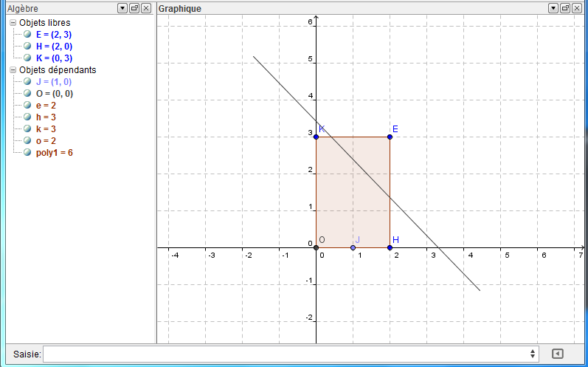Click the input help icon beside Saisie
588x367 pixels.
click(x=558, y=354)
